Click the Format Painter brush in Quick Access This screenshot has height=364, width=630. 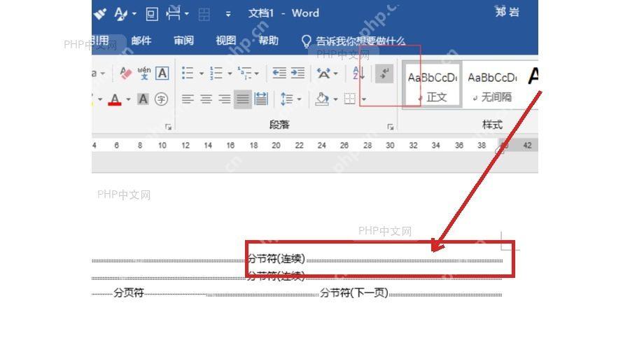[x=100, y=14]
